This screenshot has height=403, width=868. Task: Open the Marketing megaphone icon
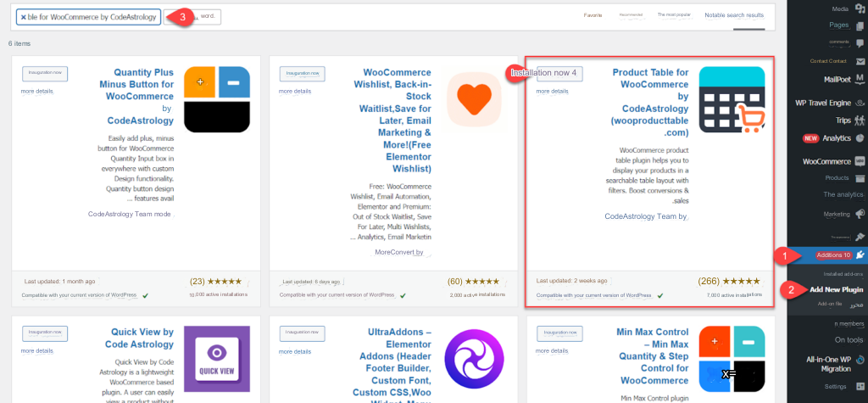pos(860,214)
